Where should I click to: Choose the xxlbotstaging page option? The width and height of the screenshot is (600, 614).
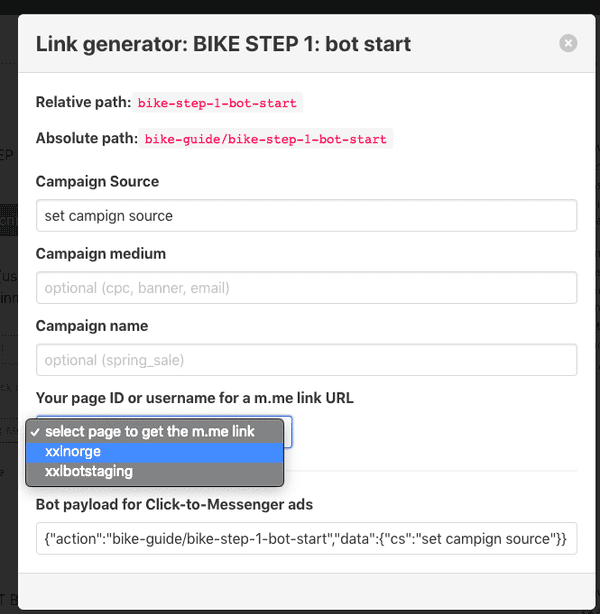pyautogui.click(x=154, y=471)
